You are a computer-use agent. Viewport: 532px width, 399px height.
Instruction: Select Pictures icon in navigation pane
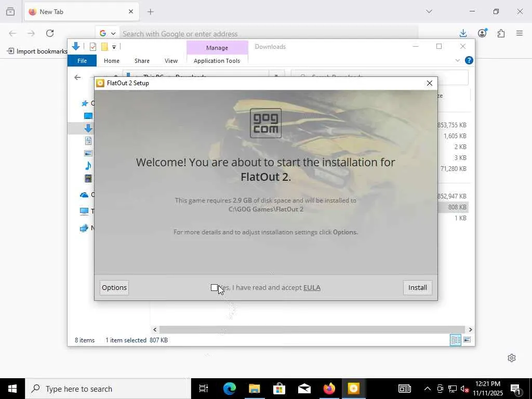click(88, 153)
